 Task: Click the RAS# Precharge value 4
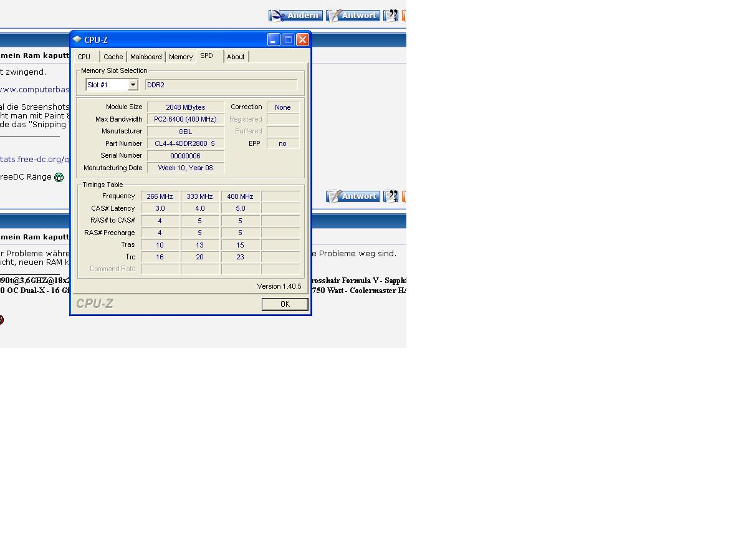click(160, 233)
